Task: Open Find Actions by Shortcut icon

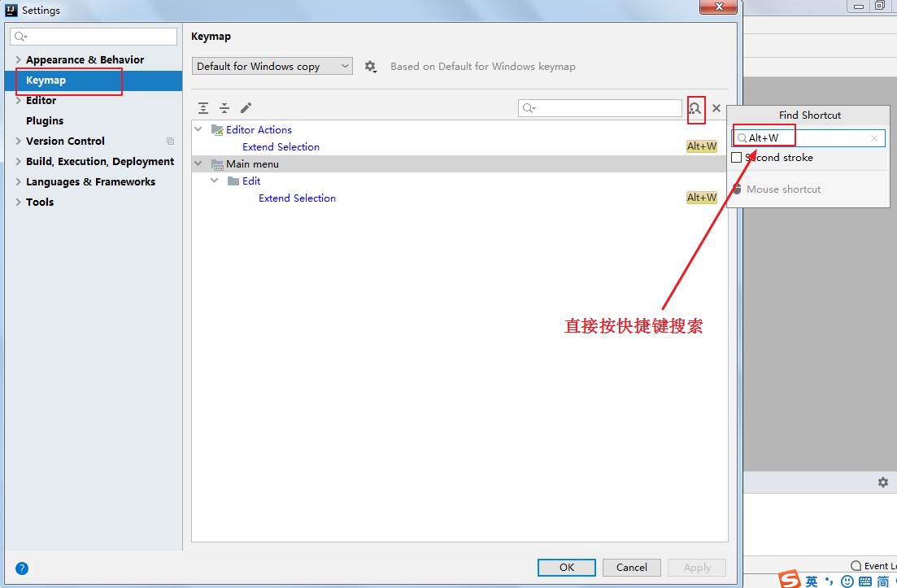Action: coord(695,108)
